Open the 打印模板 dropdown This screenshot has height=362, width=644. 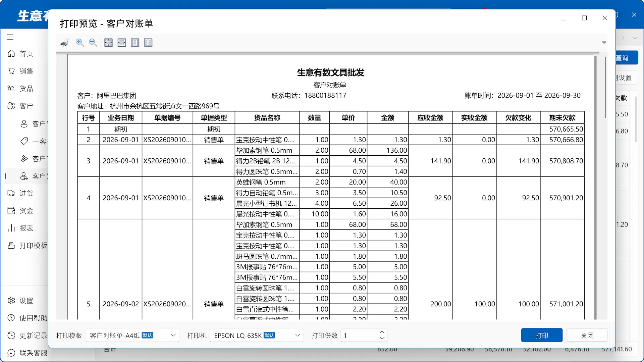coord(132,335)
